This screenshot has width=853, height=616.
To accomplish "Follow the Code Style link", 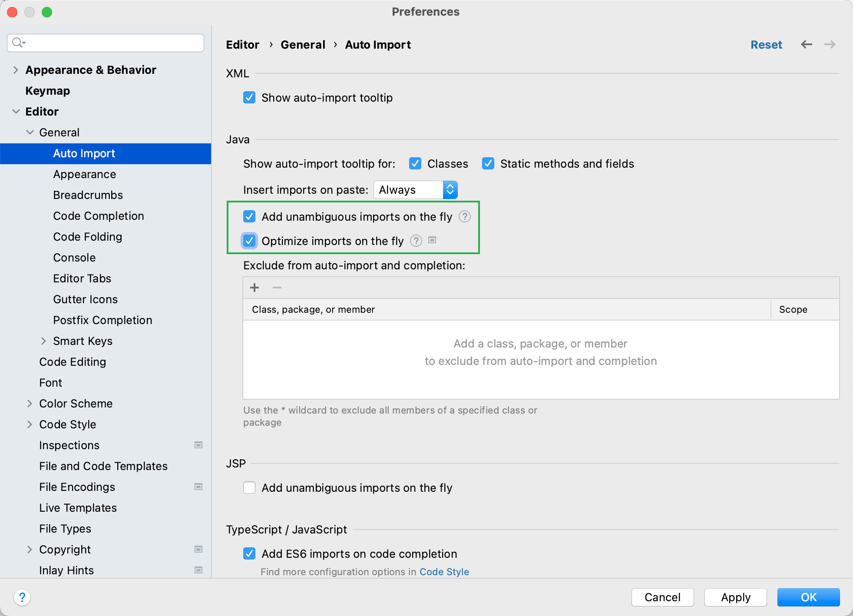I will (444, 572).
